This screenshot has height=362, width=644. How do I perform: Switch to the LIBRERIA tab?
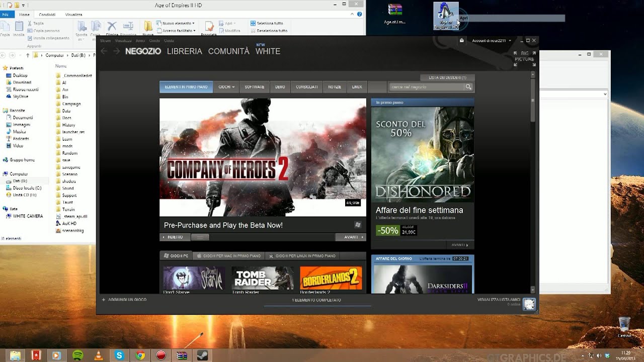point(185,51)
